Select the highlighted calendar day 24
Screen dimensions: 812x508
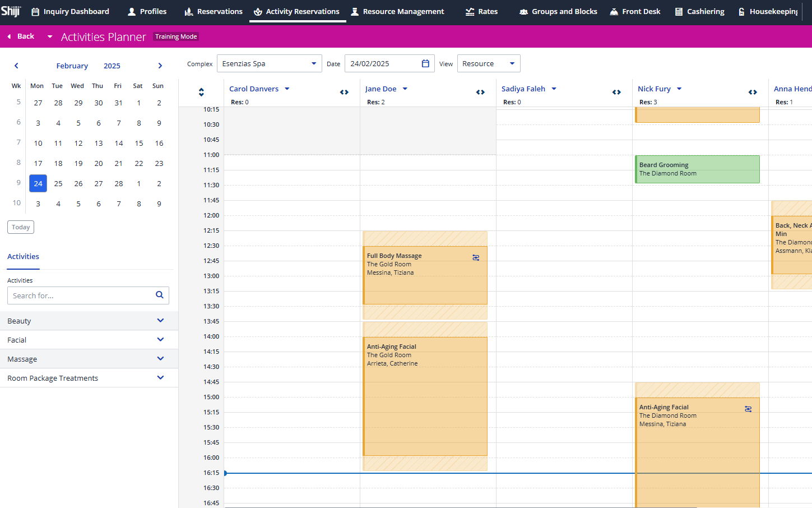[38, 183]
